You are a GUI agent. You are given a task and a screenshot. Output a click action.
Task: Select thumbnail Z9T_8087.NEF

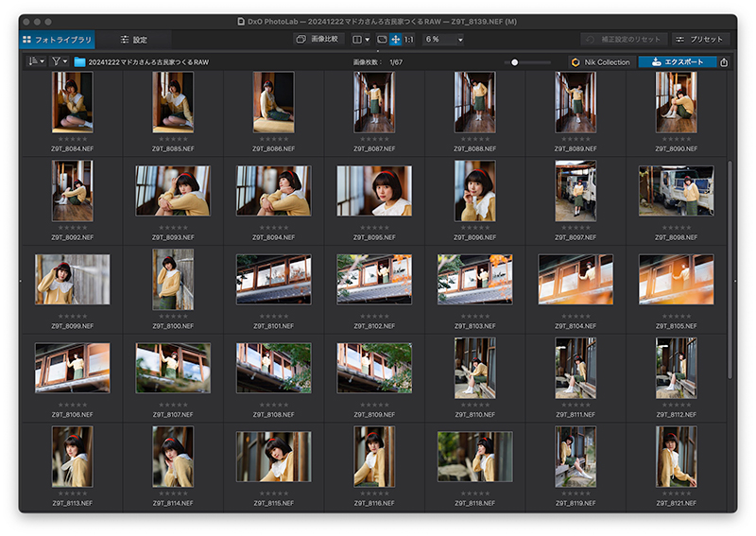pyautogui.click(x=374, y=102)
